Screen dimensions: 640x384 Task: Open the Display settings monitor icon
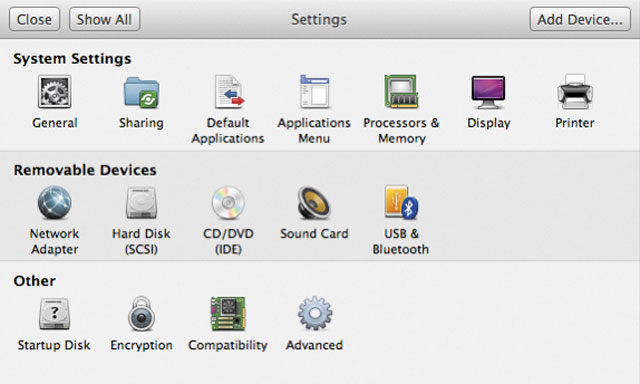point(488,92)
